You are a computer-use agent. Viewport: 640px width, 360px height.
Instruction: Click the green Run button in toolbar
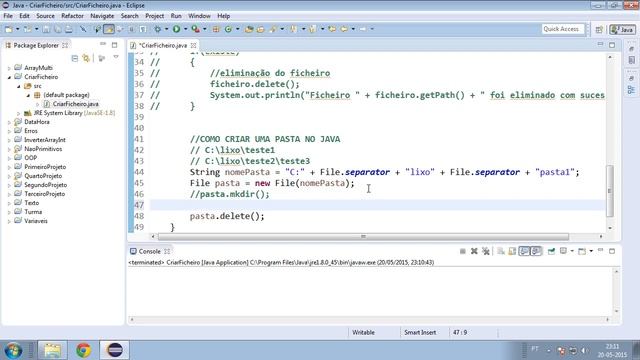click(x=176, y=29)
